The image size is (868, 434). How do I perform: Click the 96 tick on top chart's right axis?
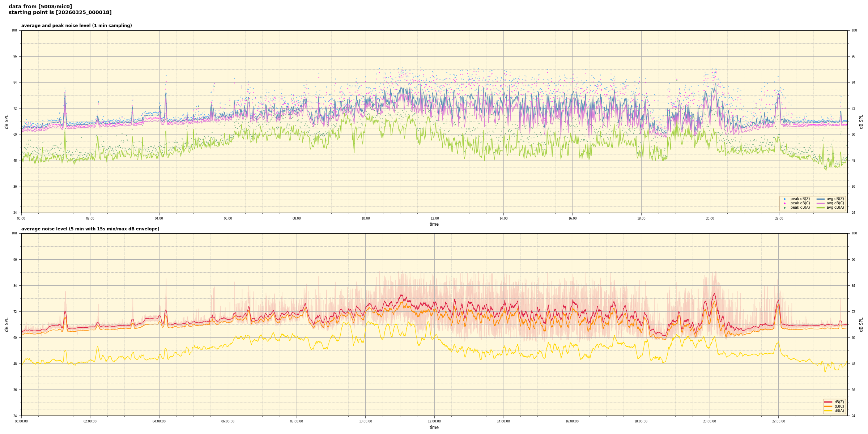(x=853, y=56)
